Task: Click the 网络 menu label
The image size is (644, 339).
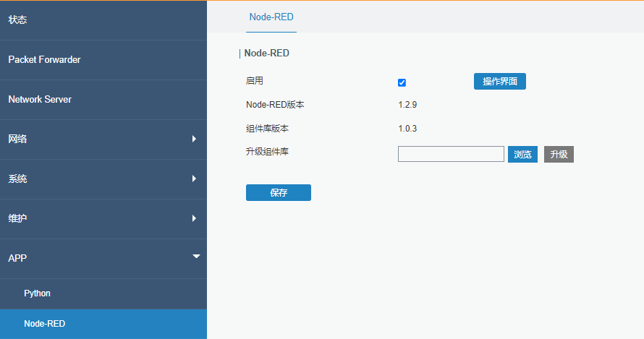Action: [x=18, y=139]
